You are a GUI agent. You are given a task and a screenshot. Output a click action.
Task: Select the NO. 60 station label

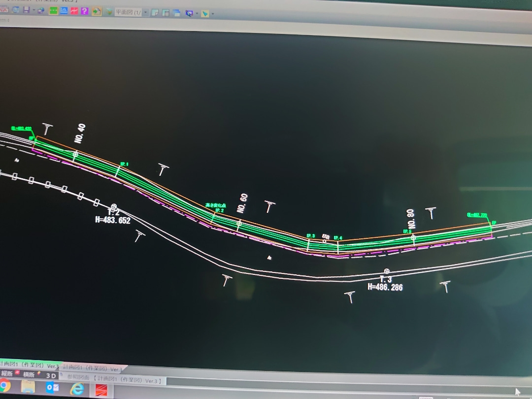click(242, 203)
